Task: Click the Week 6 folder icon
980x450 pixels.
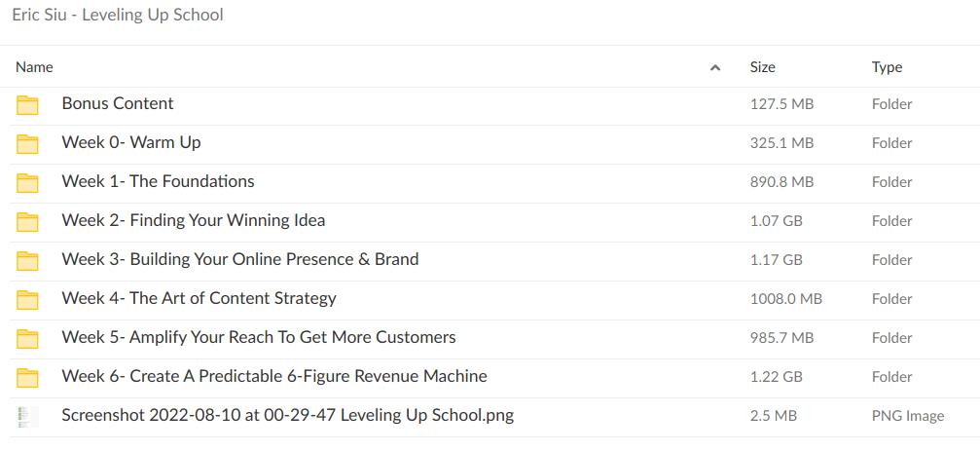Action: (27, 377)
